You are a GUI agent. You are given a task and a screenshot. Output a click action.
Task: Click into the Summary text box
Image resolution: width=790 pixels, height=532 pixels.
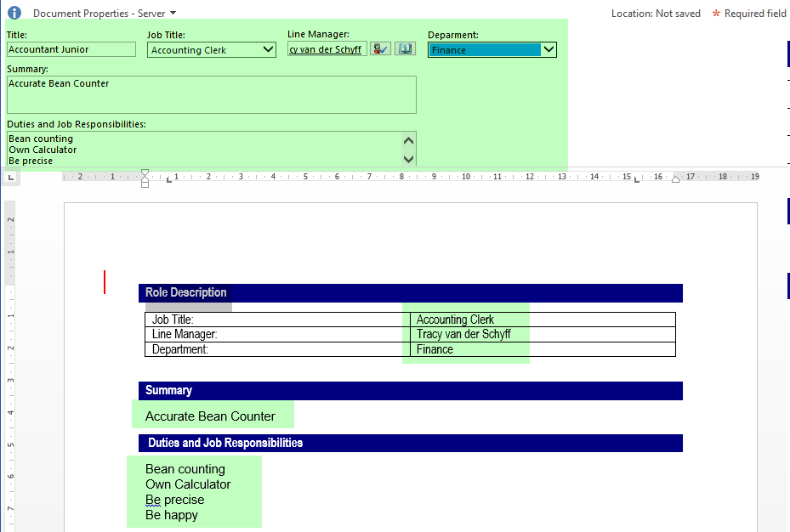(211, 94)
